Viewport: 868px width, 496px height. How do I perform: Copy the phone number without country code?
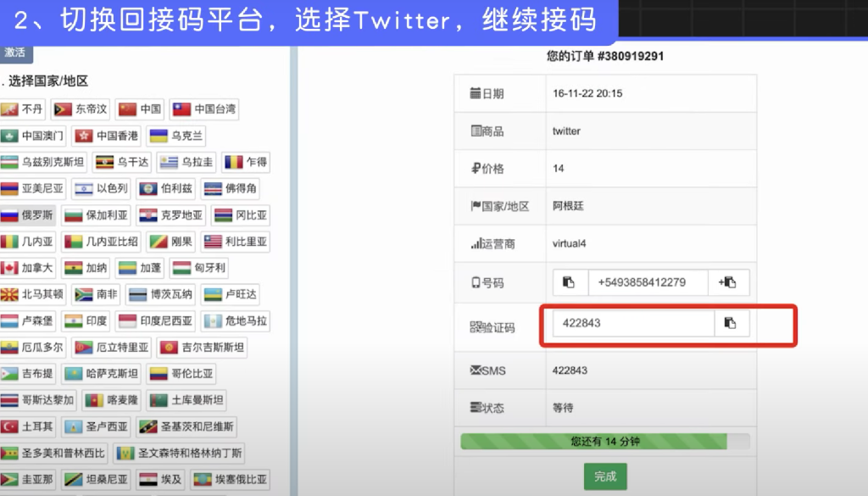(570, 282)
